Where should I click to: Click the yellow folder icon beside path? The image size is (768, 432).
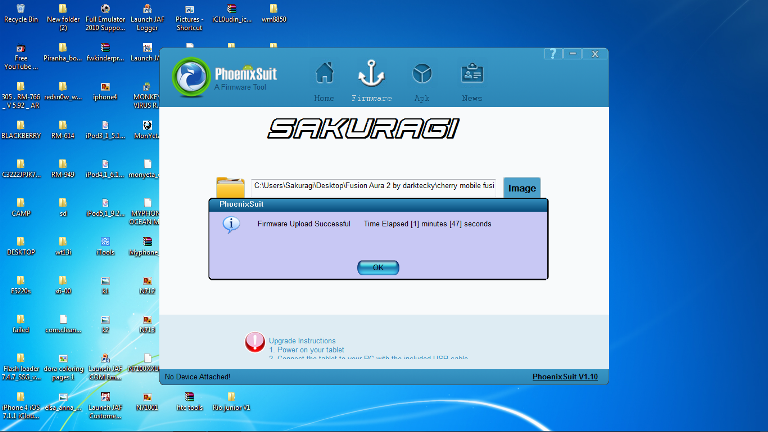click(230, 188)
